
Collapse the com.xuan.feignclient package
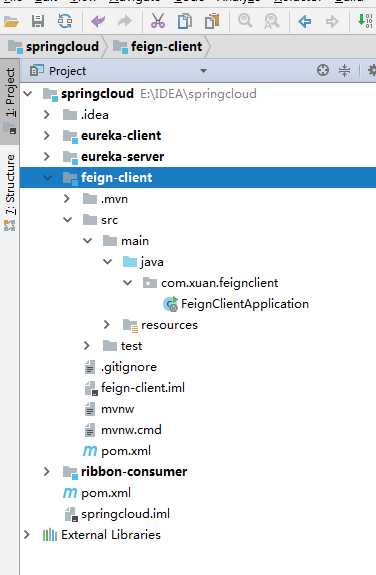tap(127, 283)
